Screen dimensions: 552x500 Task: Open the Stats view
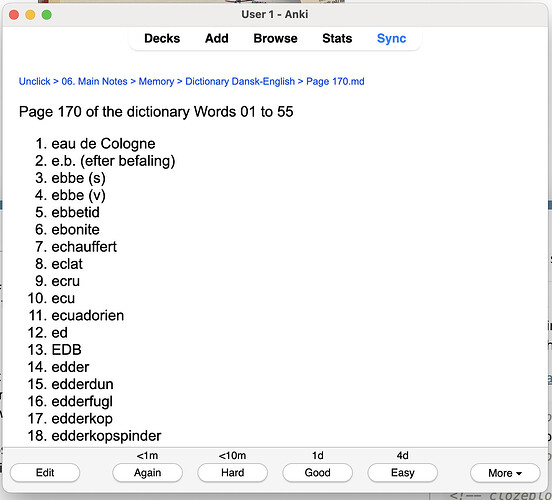click(x=337, y=38)
